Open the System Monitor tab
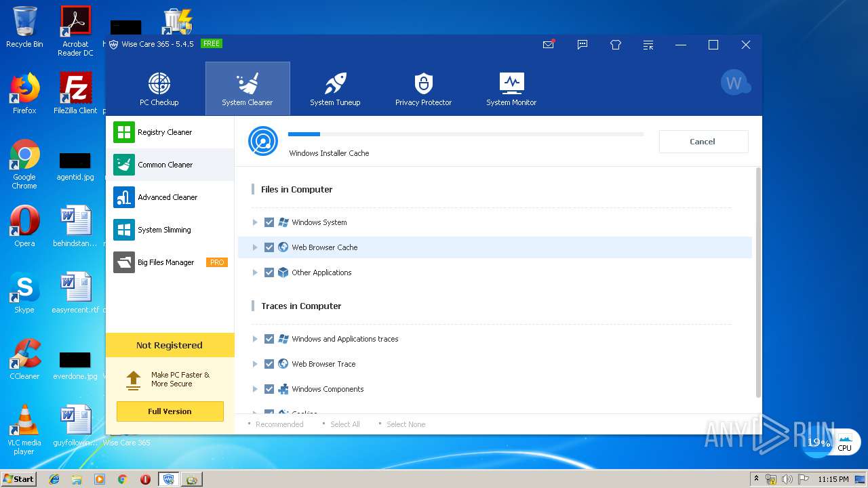The height and width of the screenshot is (488, 868). 511,89
